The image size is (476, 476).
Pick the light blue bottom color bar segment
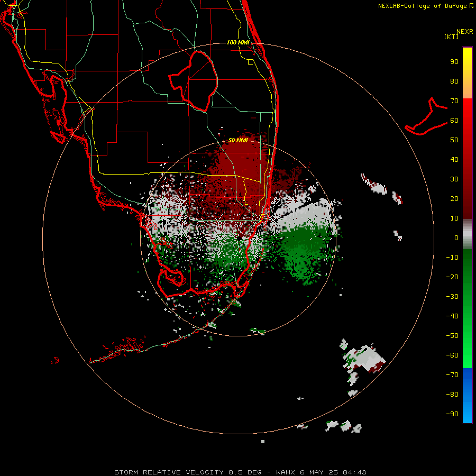click(x=467, y=413)
